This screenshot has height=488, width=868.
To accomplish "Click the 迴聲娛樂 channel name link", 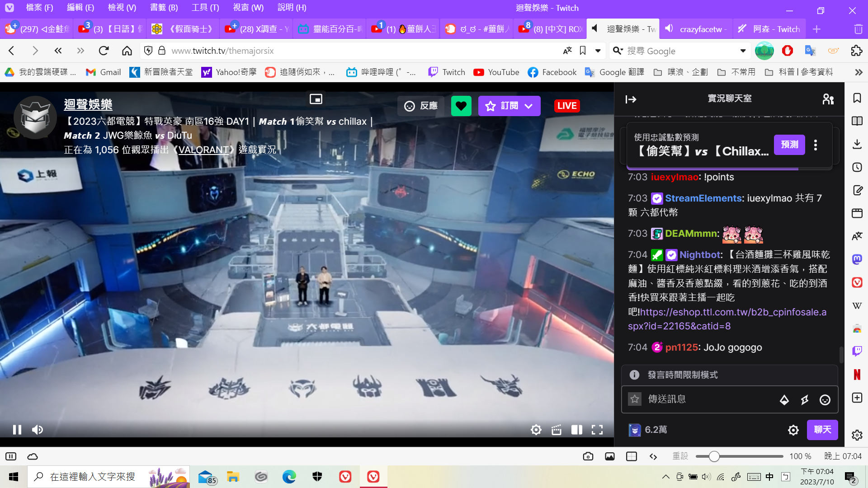I will pos(88,104).
